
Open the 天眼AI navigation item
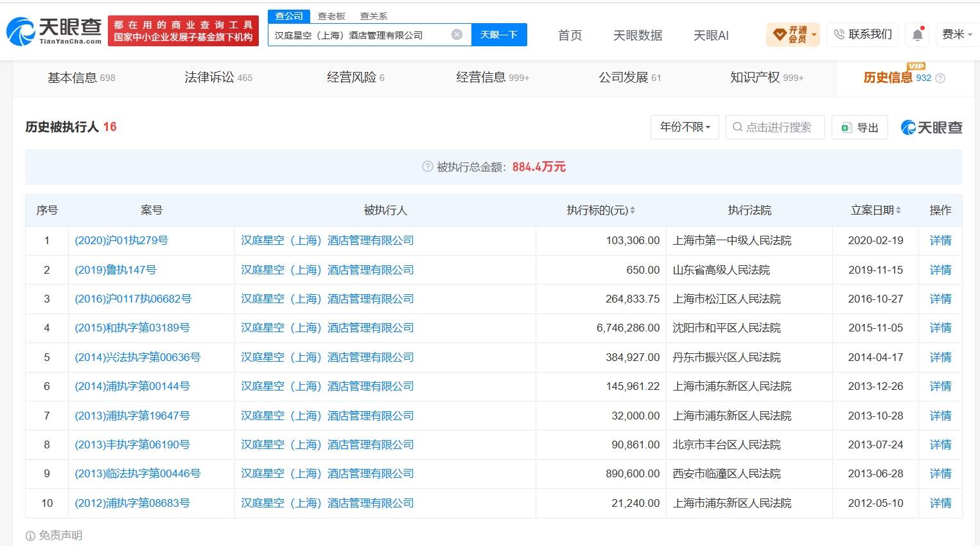pyautogui.click(x=711, y=35)
